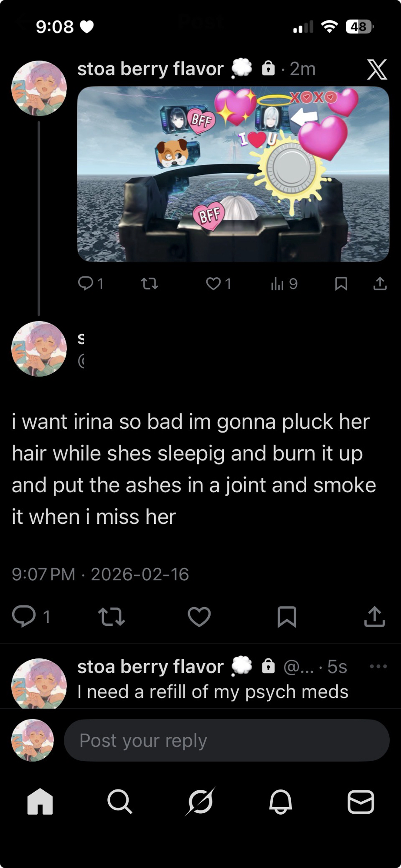Open the Grok tab

pos(200,801)
